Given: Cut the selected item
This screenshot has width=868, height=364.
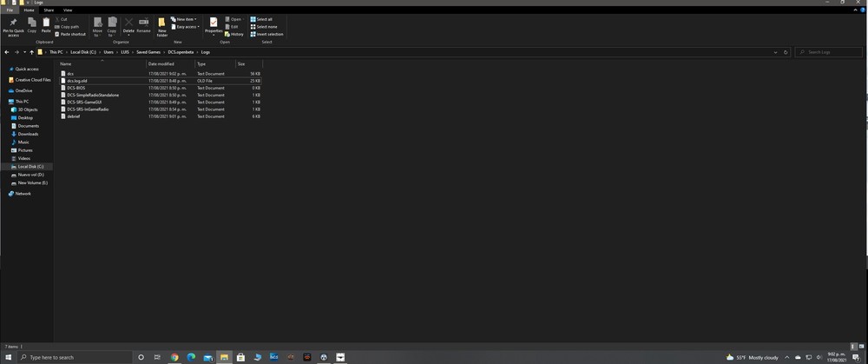Looking at the screenshot, I should click(x=61, y=19).
